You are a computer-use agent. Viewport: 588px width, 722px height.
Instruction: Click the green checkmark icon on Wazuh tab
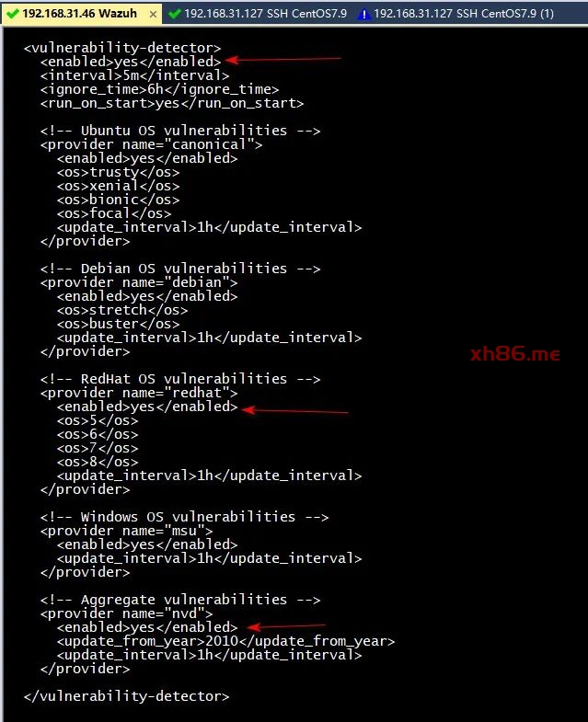13,14
